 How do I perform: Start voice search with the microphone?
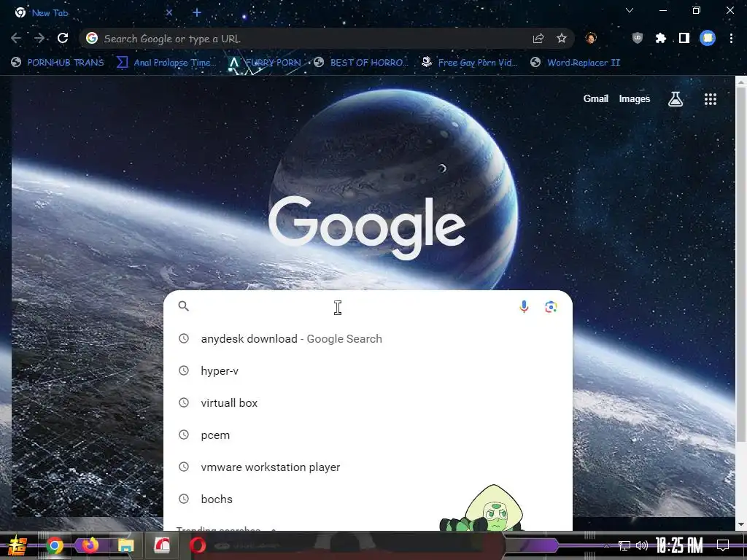click(524, 307)
